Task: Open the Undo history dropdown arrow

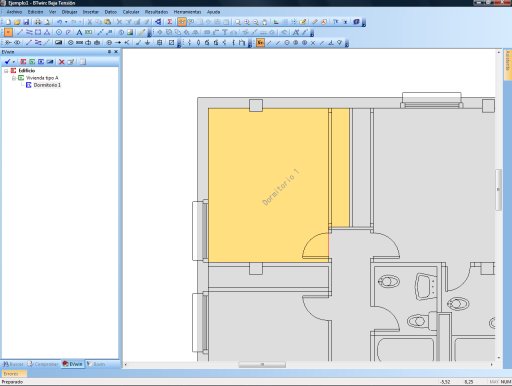Action: pyautogui.click(x=66, y=22)
